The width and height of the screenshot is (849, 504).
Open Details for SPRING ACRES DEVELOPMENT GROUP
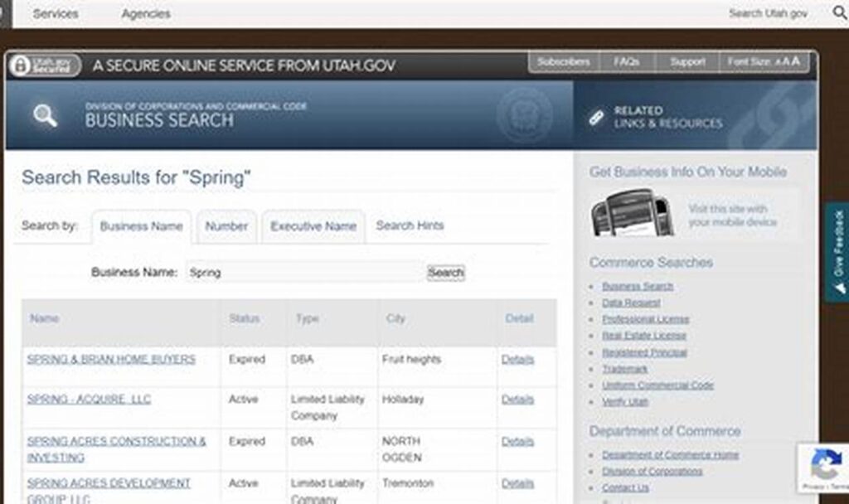[x=517, y=483]
